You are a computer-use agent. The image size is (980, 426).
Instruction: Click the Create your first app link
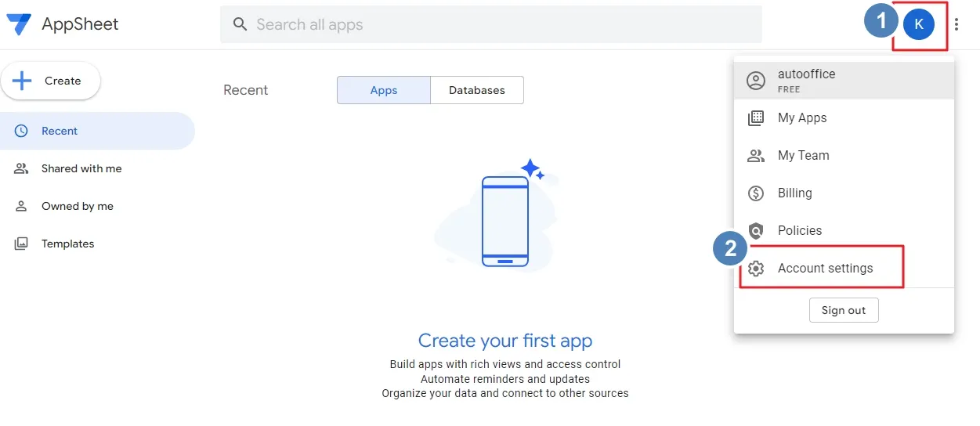tap(505, 341)
